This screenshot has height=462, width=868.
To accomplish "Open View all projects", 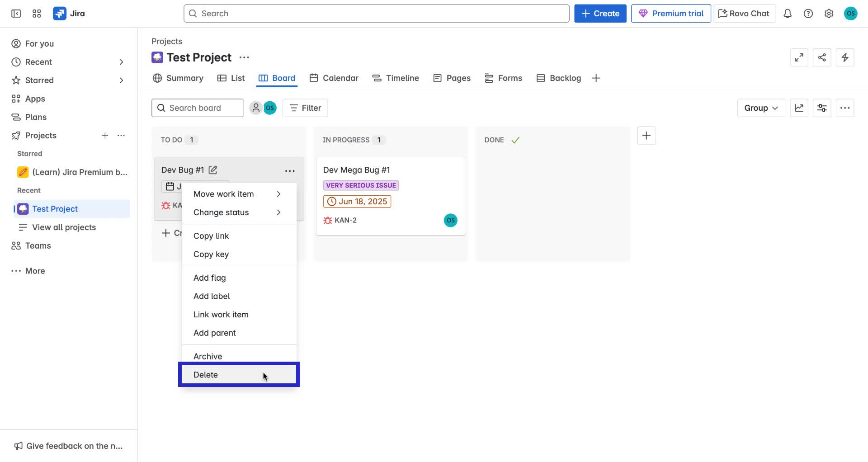I will coord(63,227).
